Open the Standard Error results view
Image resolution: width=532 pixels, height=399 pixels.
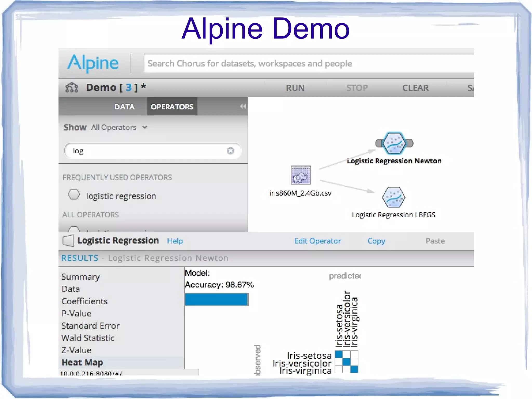point(90,326)
